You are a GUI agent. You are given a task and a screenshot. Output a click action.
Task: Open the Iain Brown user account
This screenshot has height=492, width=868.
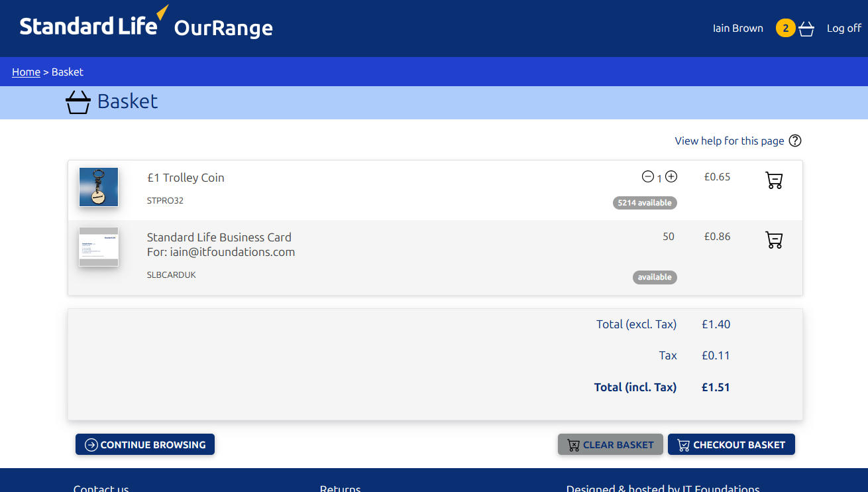737,29
